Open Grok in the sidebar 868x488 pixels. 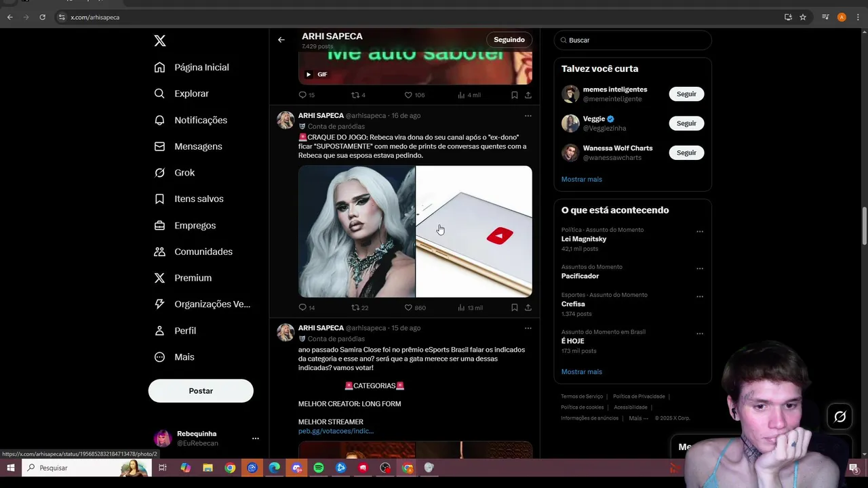pos(175,173)
